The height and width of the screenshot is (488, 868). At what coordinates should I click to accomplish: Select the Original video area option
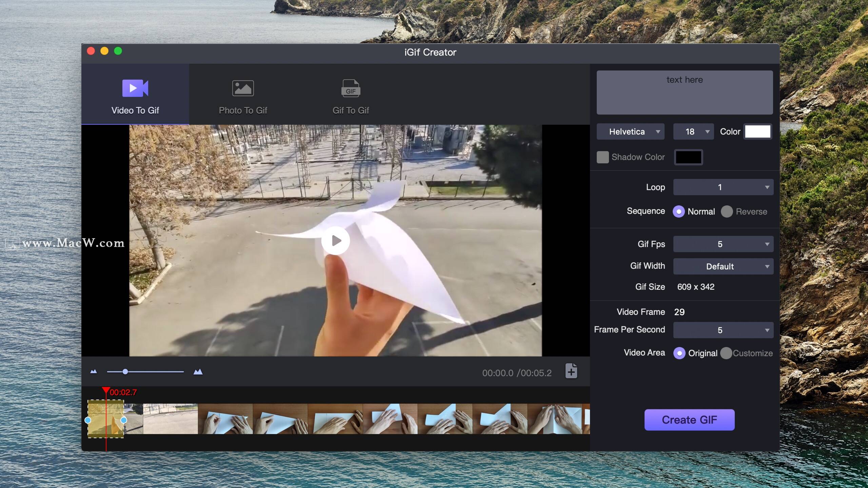point(679,353)
